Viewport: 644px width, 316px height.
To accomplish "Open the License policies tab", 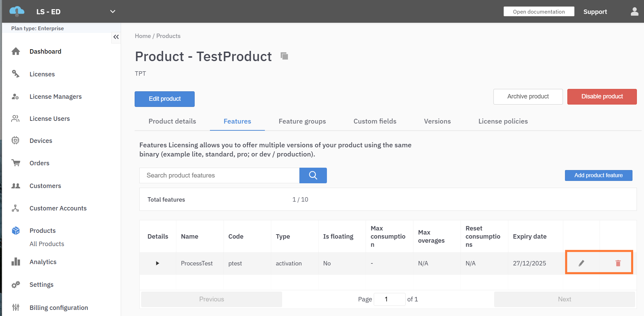I will click(503, 121).
